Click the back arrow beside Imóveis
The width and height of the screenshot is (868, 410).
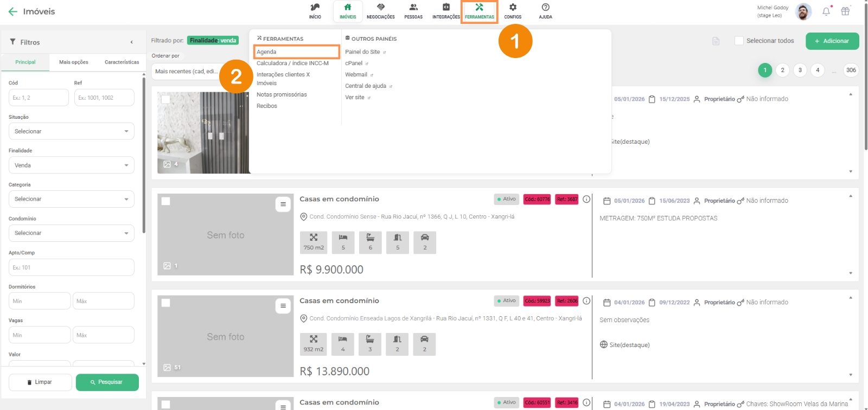click(13, 11)
